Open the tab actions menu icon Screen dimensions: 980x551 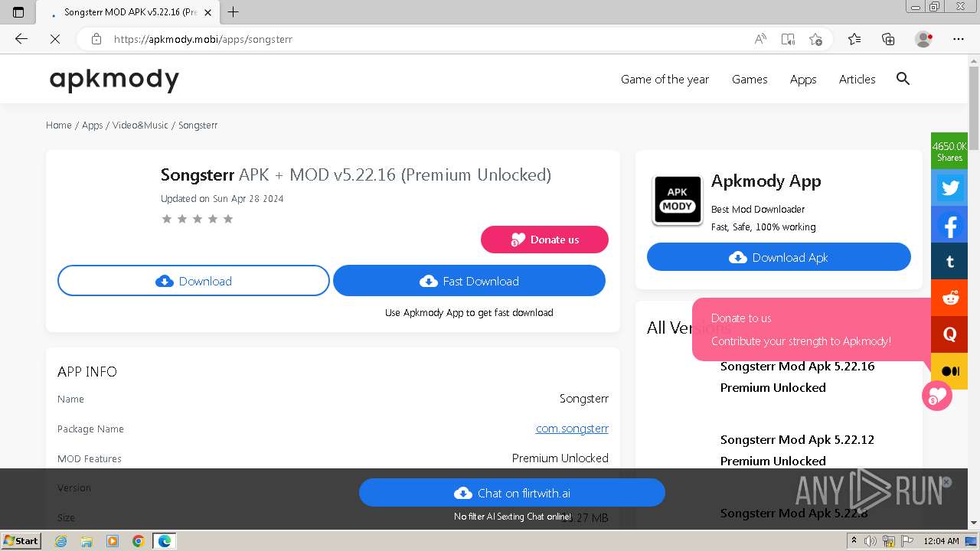tap(18, 12)
